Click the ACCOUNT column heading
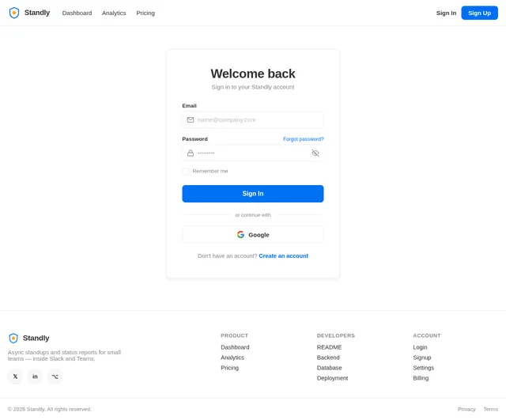 tap(427, 335)
